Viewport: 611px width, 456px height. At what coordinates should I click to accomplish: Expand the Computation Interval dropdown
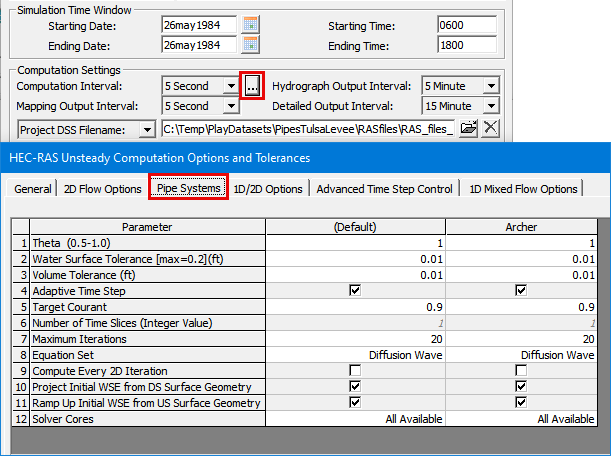coord(231,87)
